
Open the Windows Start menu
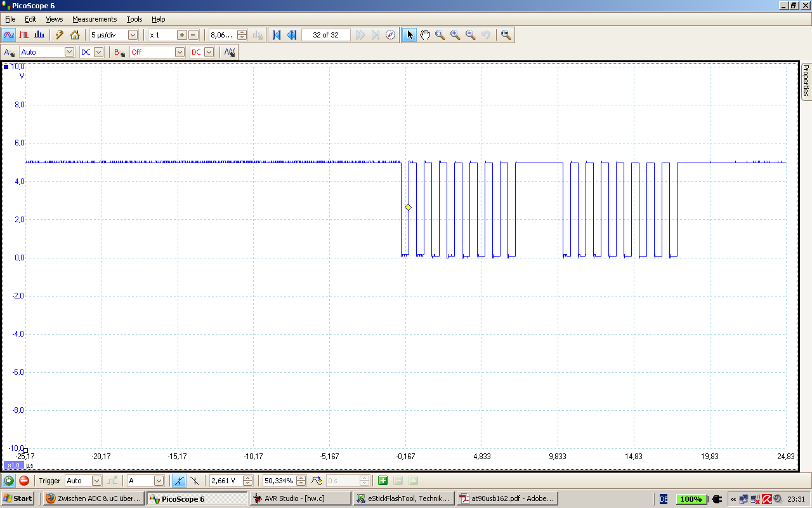pos(17,498)
